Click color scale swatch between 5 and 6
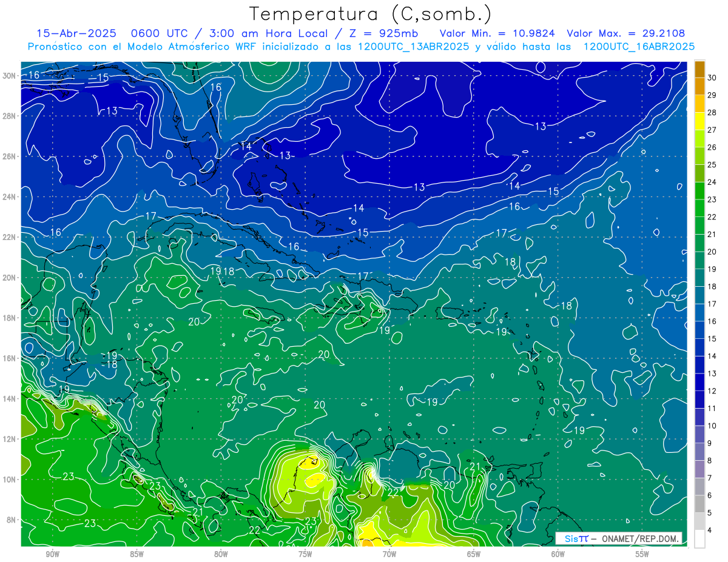The image size is (728, 562). (x=699, y=504)
